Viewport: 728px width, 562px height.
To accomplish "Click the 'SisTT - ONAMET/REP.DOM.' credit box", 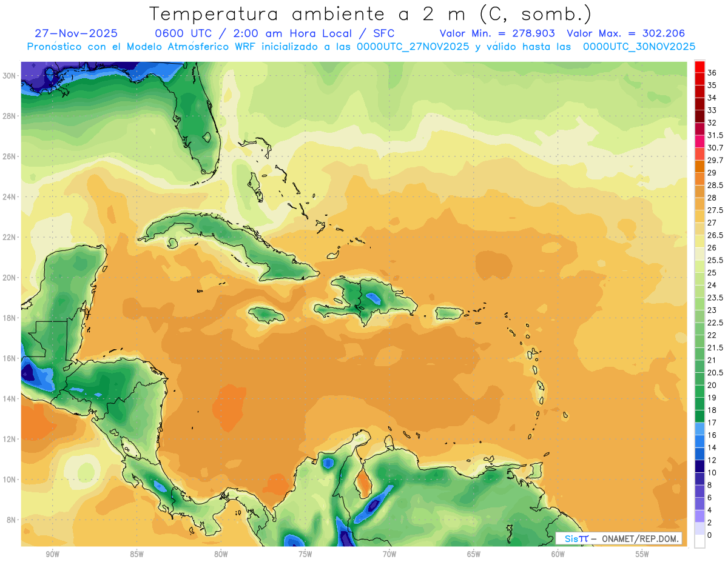I will coord(619,538).
